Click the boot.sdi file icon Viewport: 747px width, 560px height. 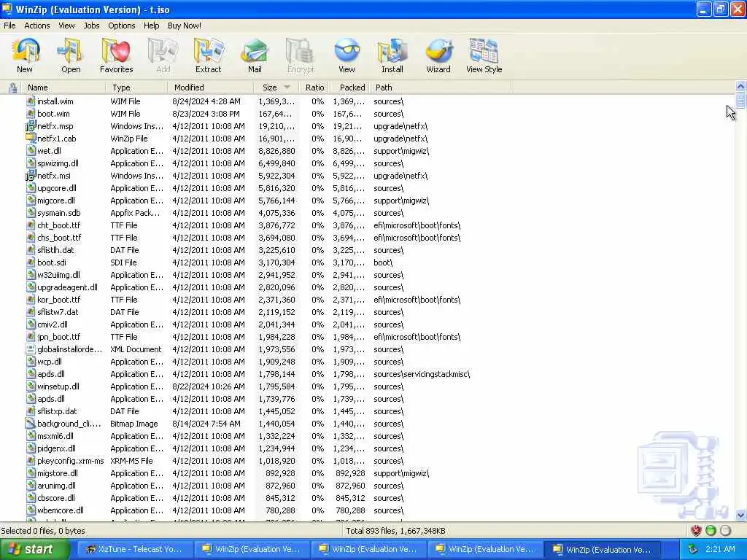31,262
